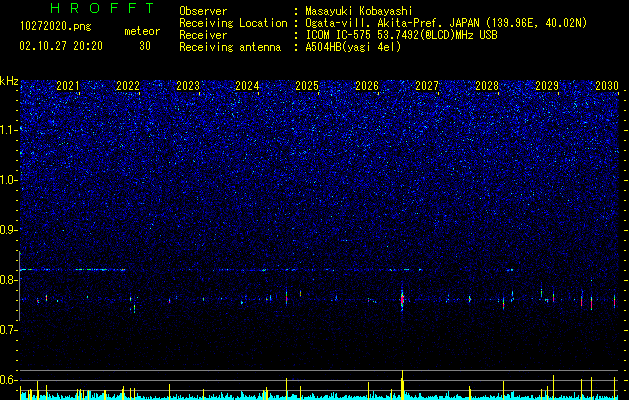The height and width of the screenshot is (400, 629).
Task: Click the antenna A504HB(yagi 4el) text
Action: click(x=353, y=47)
